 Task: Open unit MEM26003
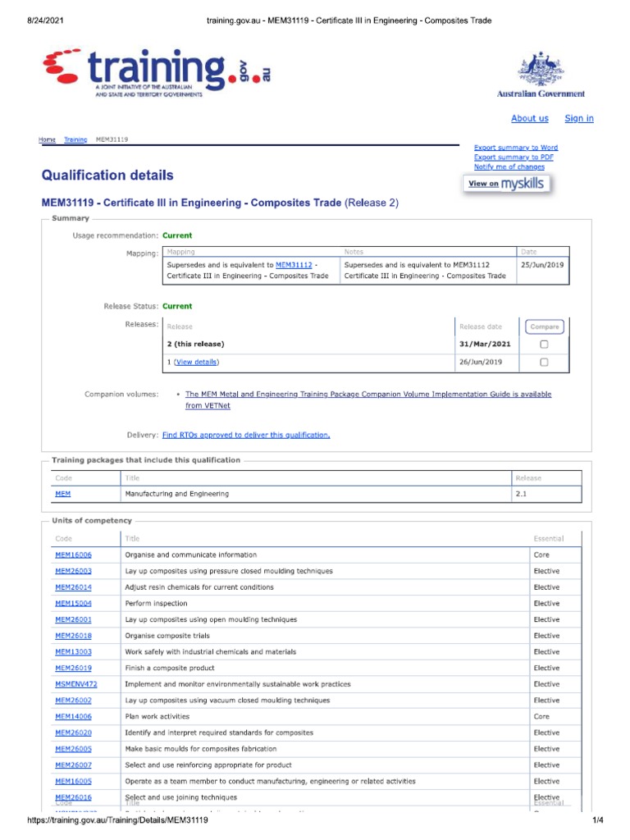73,571
